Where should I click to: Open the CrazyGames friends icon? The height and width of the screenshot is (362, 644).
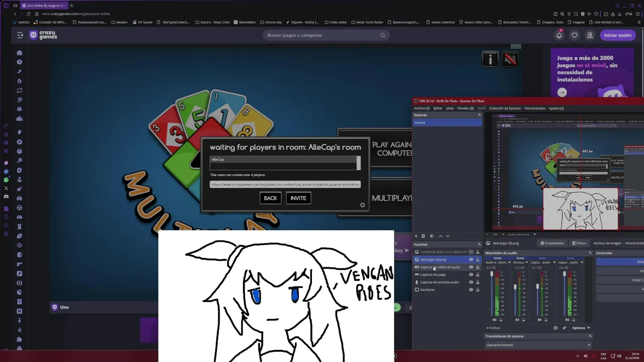[590, 35]
